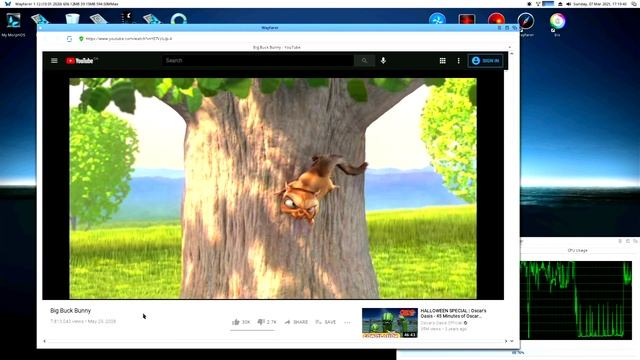Click the green security shield icon
This screenshot has width=640, height=360.
point(81,38)
